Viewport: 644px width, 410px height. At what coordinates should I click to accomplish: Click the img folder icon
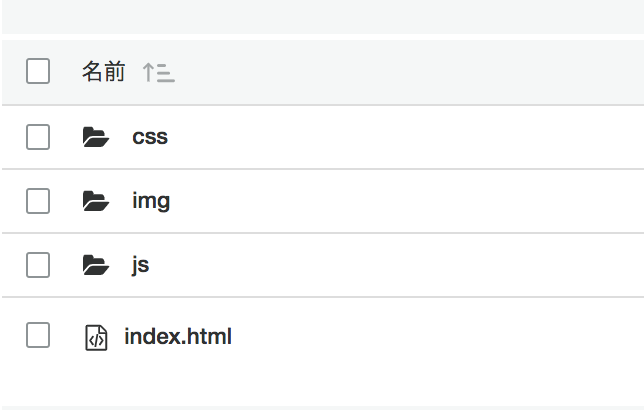[x=96, y=201]
